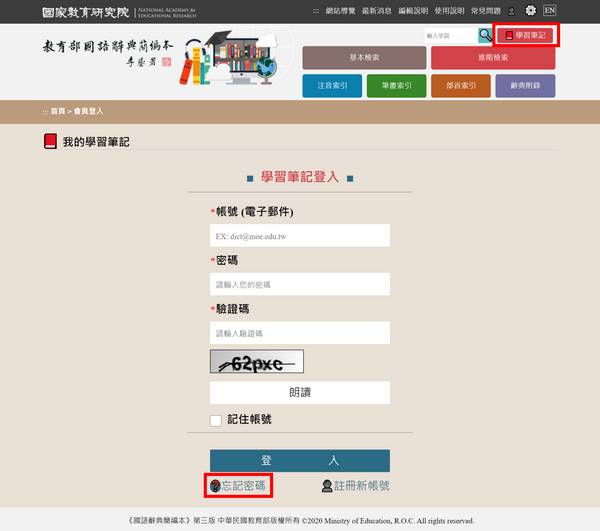Image resolution: width=600 pixels, height=531 pixels.
Task: Click the person icon beside 註冊新帳號
Action: point(327,486)
